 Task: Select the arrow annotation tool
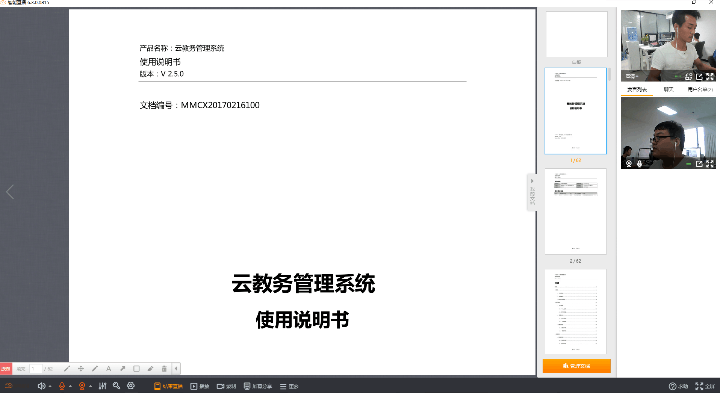pyautogui.click(x=123, y=369)
